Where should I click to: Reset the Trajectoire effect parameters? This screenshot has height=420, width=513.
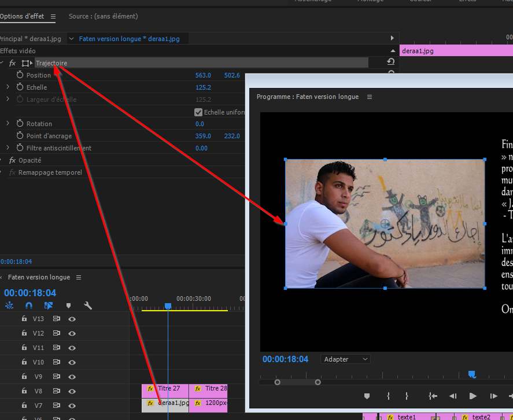pyautogui.click(x=391, y=62)
